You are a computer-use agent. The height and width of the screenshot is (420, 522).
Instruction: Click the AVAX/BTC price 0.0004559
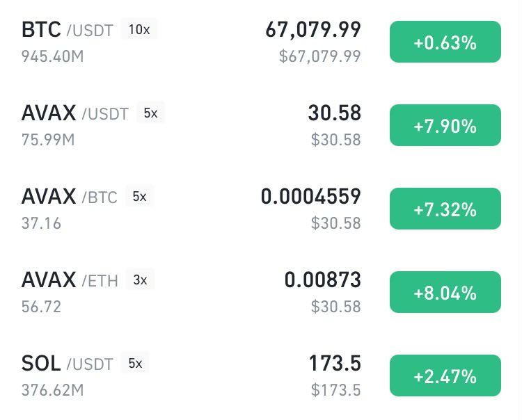310,197
